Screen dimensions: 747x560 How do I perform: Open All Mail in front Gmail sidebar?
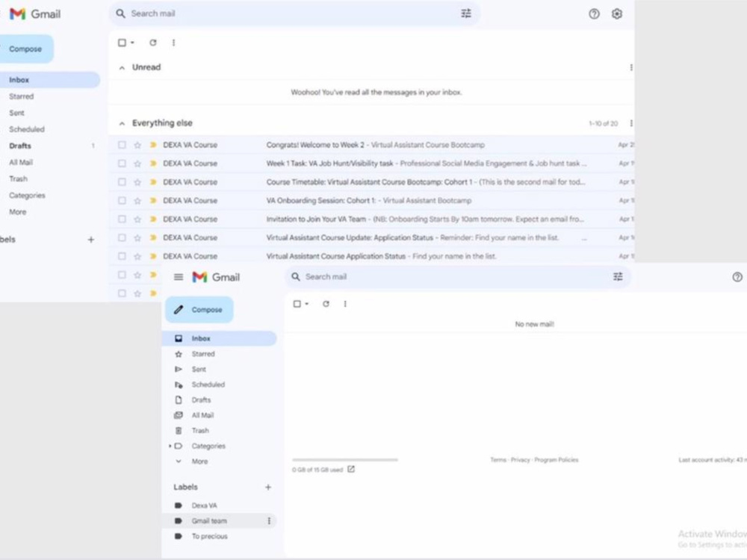(202, 415)
